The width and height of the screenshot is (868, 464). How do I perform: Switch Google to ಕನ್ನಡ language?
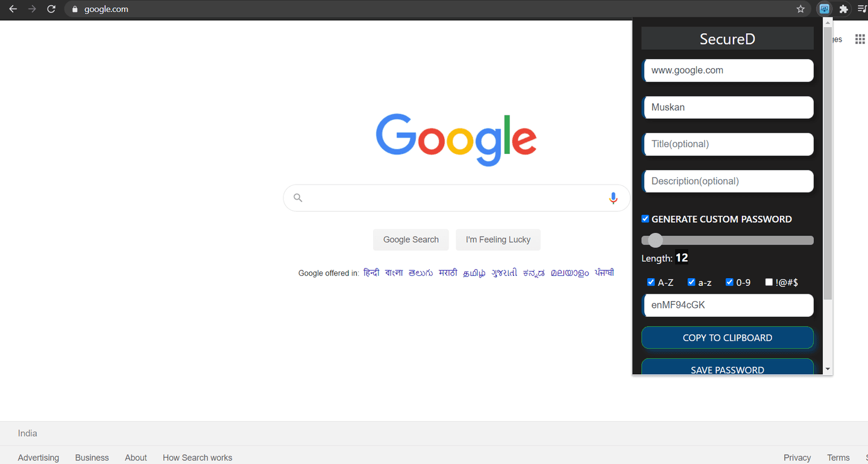click(533, 273)
